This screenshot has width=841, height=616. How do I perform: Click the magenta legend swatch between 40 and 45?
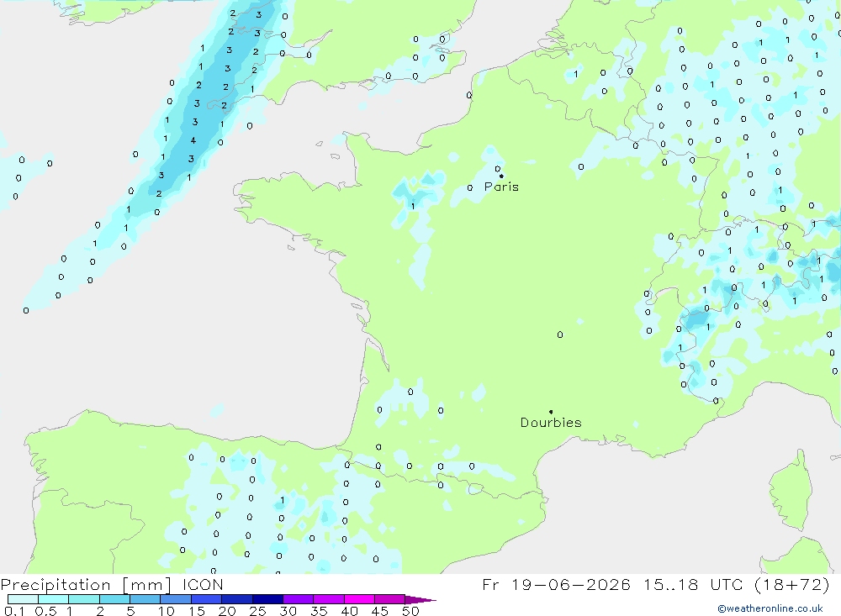tap(359, 599)
